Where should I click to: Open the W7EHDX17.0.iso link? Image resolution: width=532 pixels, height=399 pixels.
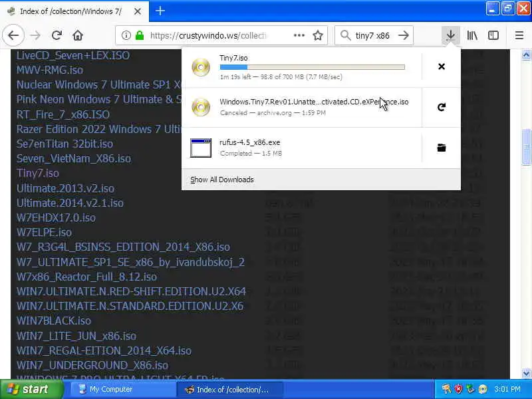56,217
